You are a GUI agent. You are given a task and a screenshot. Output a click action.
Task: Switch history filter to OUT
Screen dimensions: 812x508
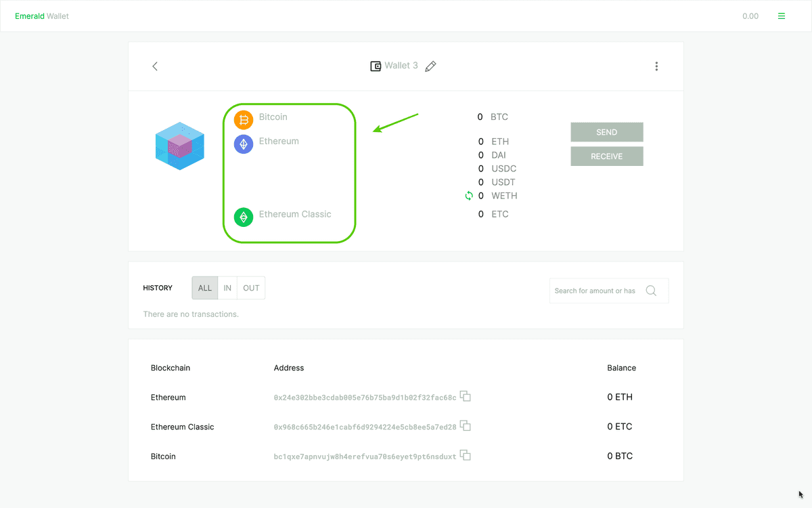(x=251, y=288)
